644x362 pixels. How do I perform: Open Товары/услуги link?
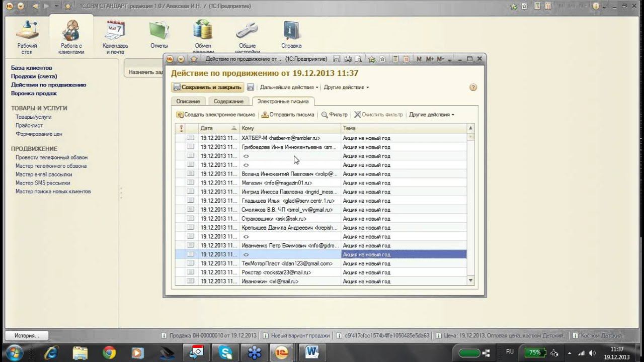tap(34, 117)
